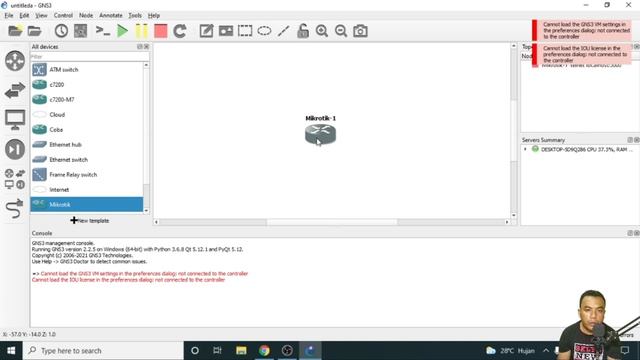Browse security devices sidebar icon

tap(15, 149)
